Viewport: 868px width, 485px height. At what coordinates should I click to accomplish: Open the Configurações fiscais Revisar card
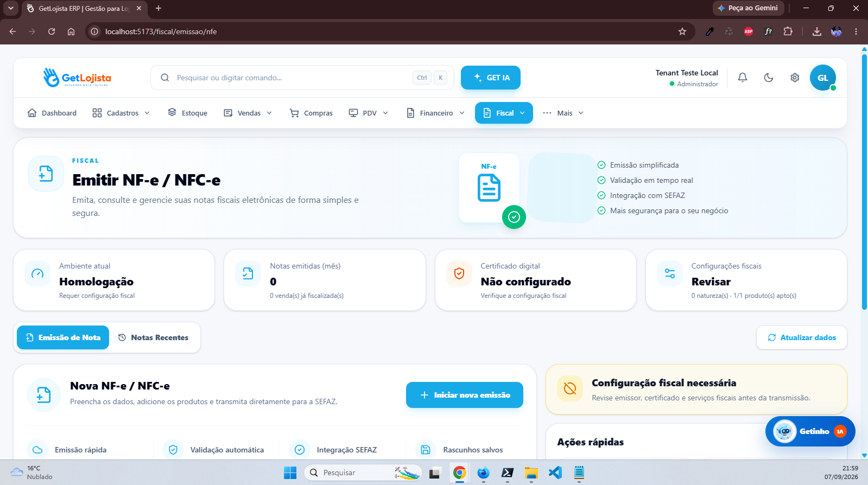click(x=746, y=280)
